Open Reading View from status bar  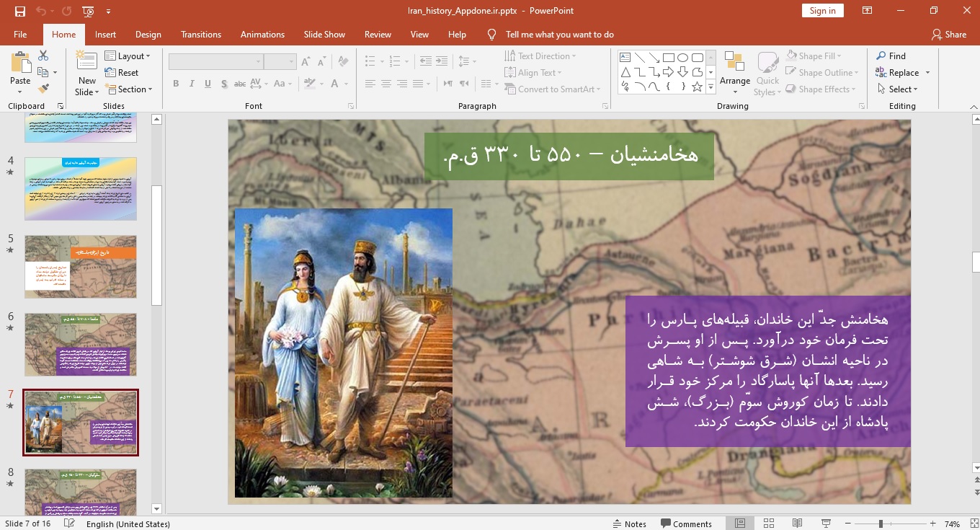[797, 524]
